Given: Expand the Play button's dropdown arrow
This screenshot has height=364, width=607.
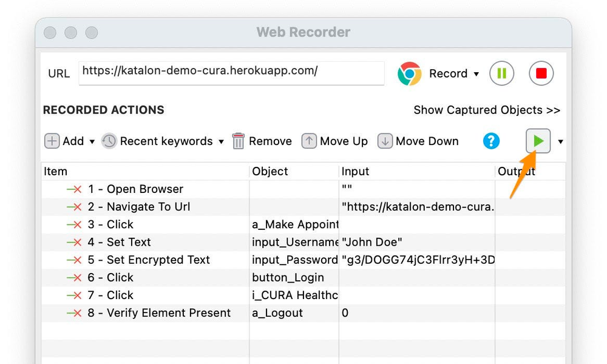Looking at the screenshot, I should point(560,141).
